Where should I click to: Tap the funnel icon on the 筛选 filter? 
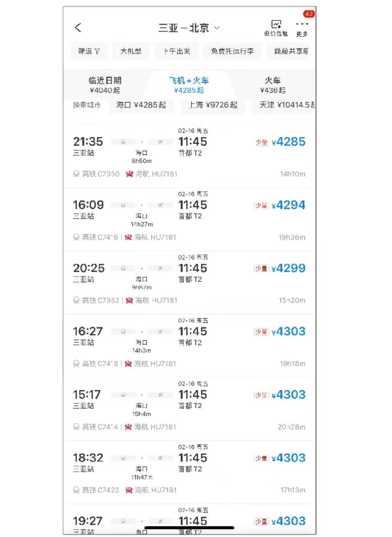[x=97, y=51]
